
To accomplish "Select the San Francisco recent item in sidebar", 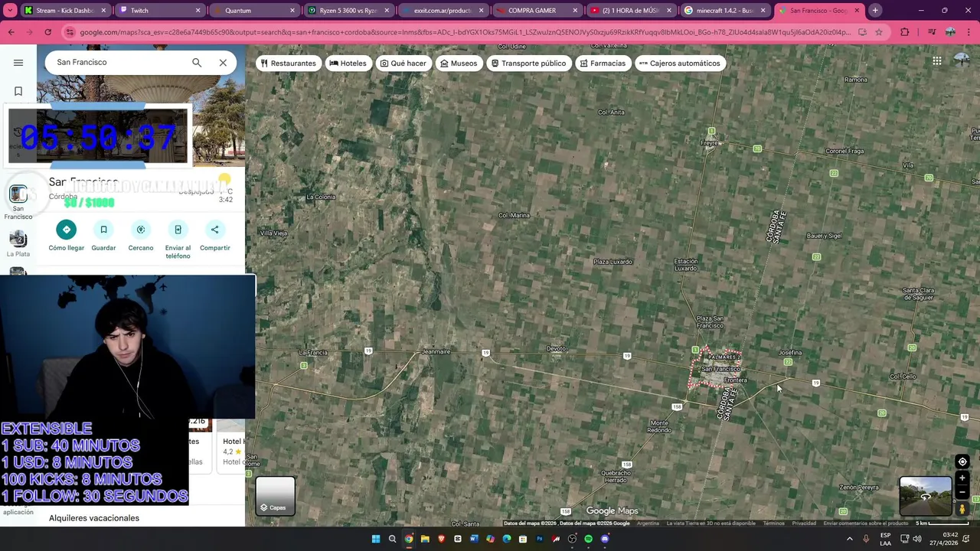I will coord(18,201).
